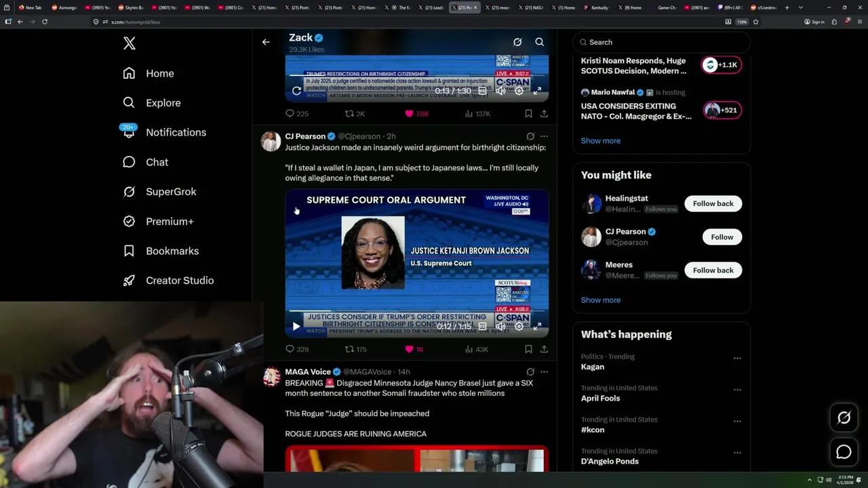This screenshot has width=868, height=488.
Task: Follow back Meeres
Action: click(x=713, y=270)
